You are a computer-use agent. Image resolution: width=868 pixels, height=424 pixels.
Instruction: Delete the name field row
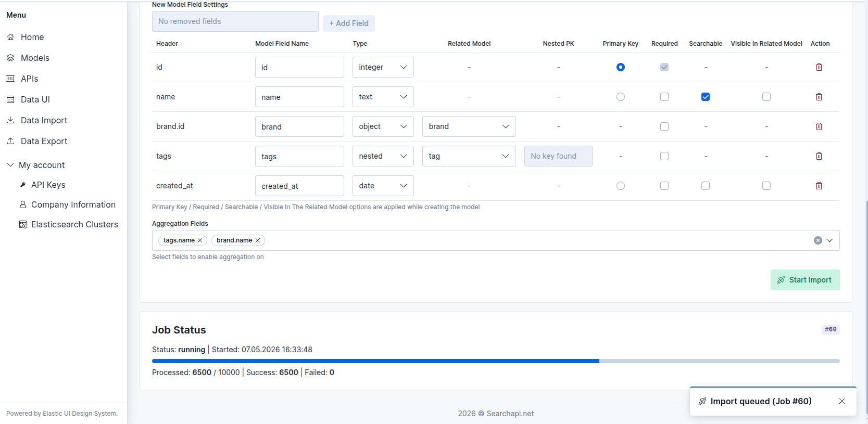pyautogui.click(x=819, y=97)
